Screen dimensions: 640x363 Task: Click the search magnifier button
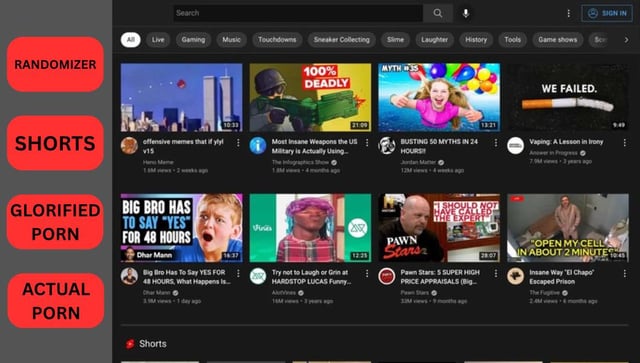point(438,13)
